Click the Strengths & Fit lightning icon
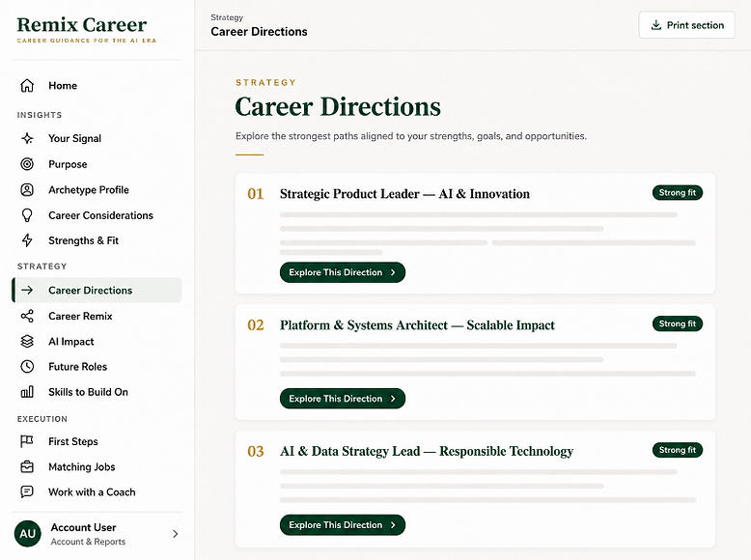Viewport: 751px width, 560px height. (x=27, y=240)
